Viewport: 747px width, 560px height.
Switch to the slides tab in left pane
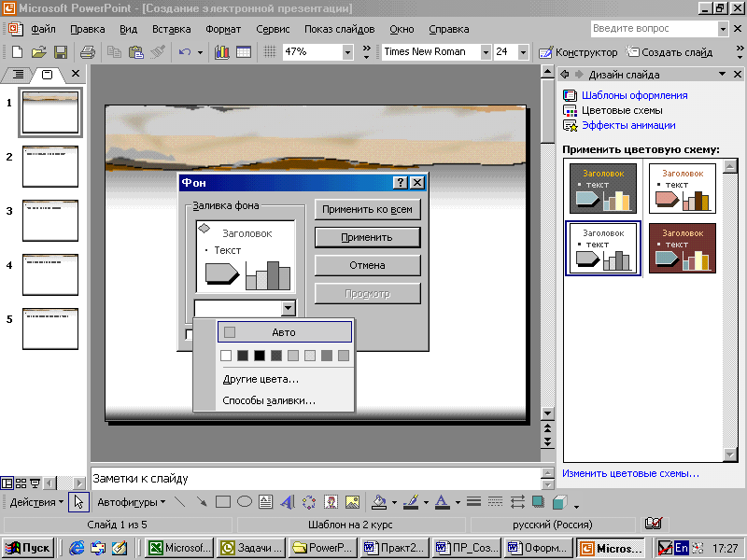(48, 74)
